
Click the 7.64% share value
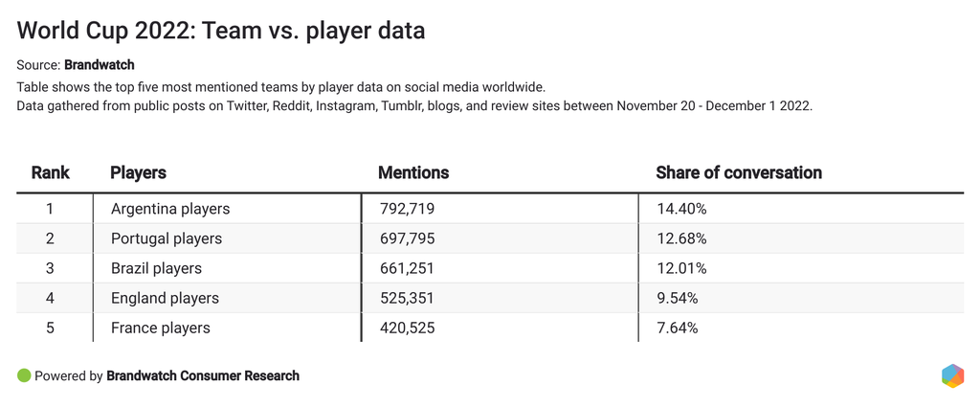[677, 328]
